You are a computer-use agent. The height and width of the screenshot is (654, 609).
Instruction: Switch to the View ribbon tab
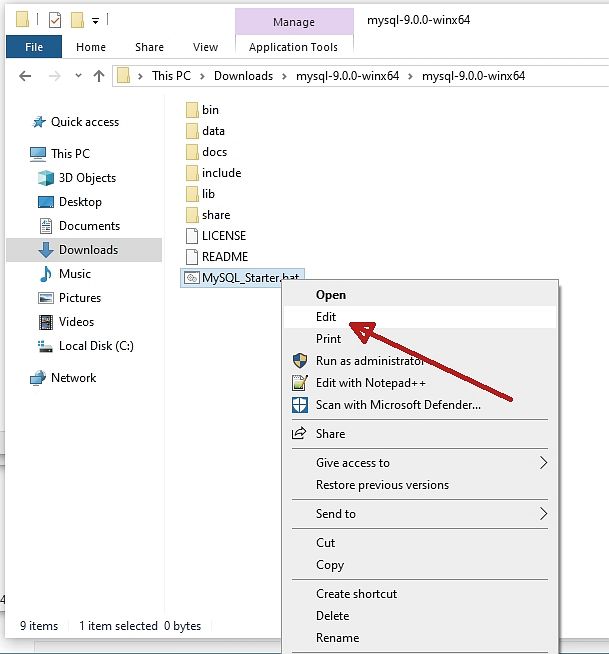(x=205, y=47)
